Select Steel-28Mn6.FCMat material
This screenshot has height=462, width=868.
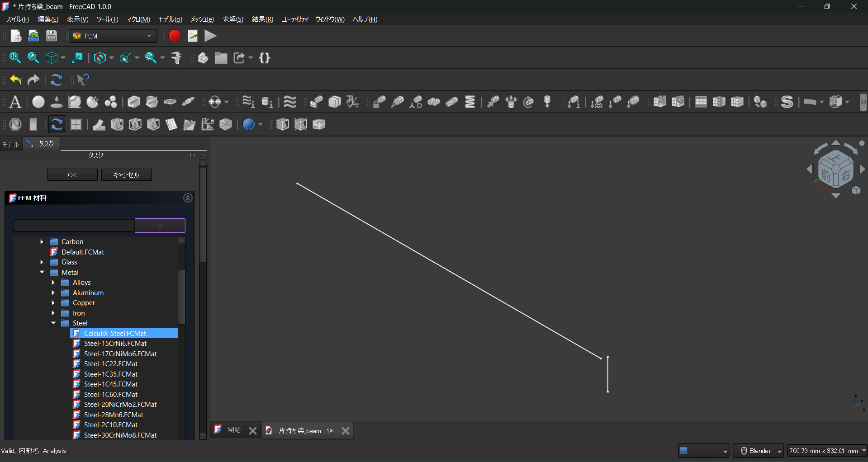114,415
